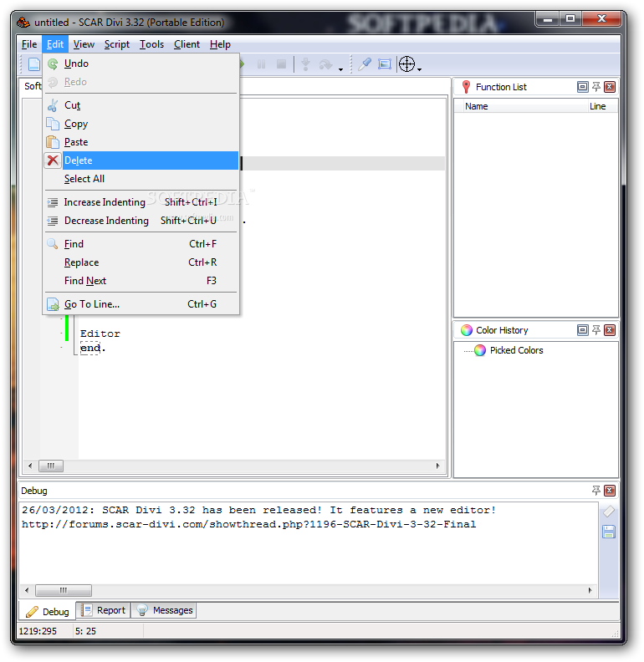Click the word 'Editor' in the script
Viewport: 644px width, 662px height.
[x=100, y=334]
